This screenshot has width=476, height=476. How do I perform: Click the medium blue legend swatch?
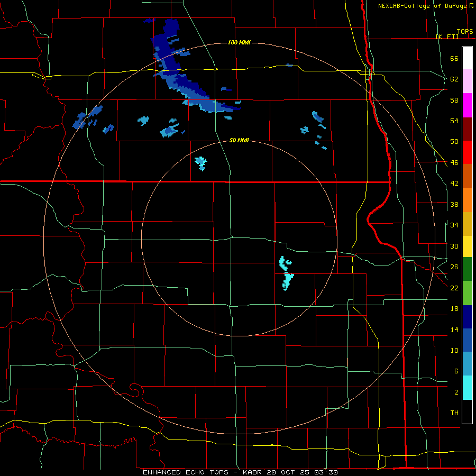point(467,340)
